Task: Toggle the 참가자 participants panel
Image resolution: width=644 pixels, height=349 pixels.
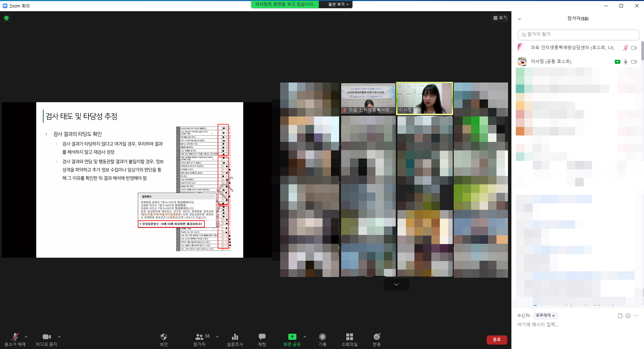Action: (199, 337)
